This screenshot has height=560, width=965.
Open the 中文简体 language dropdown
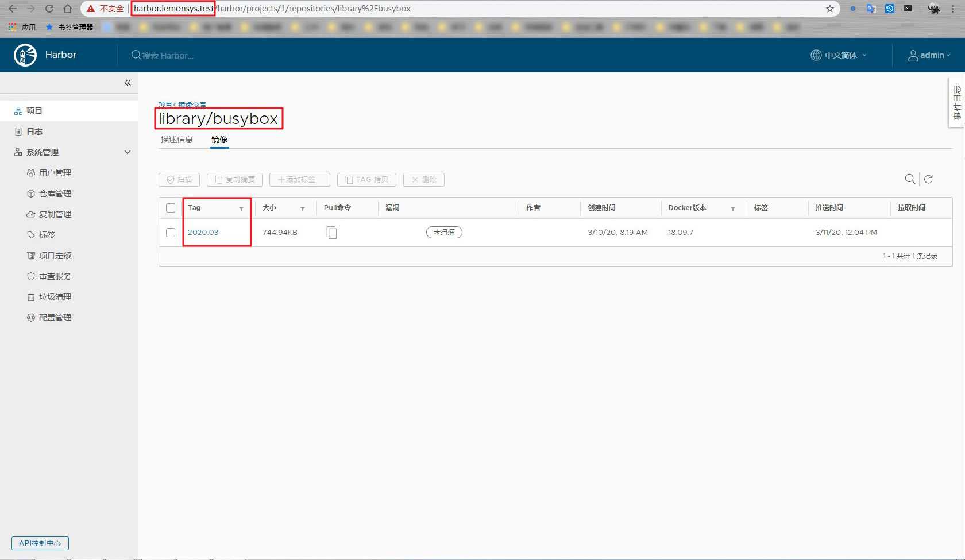(839, 55)
